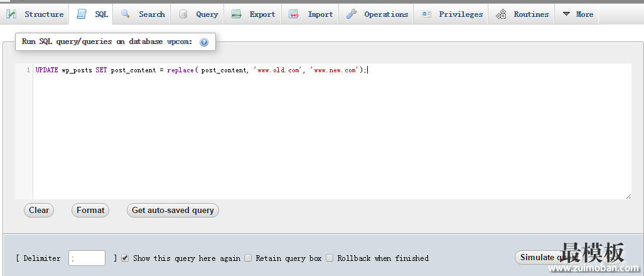This screenshot has height=276, width=644.
Task: Click line number 1 in gutter
Action: [28, 70]
